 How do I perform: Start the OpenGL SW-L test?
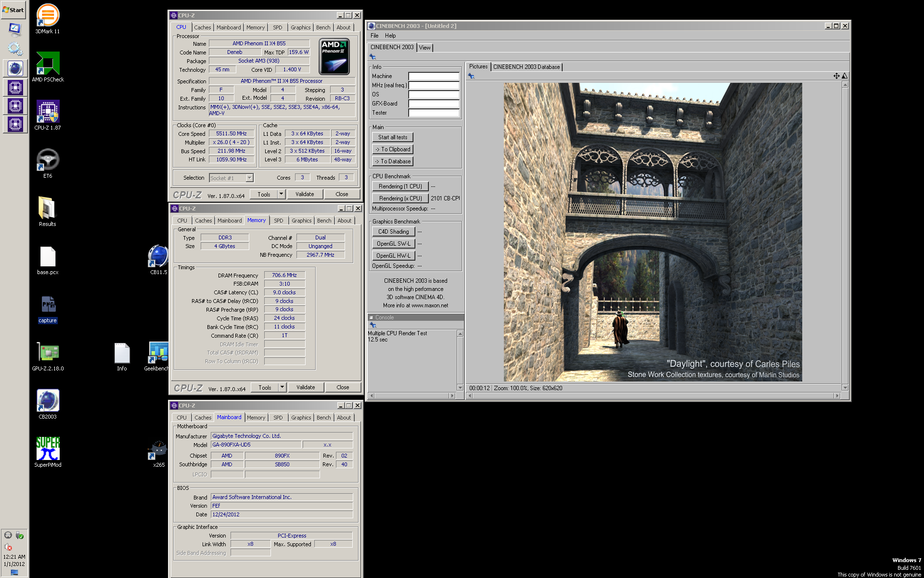click(394, 244)
